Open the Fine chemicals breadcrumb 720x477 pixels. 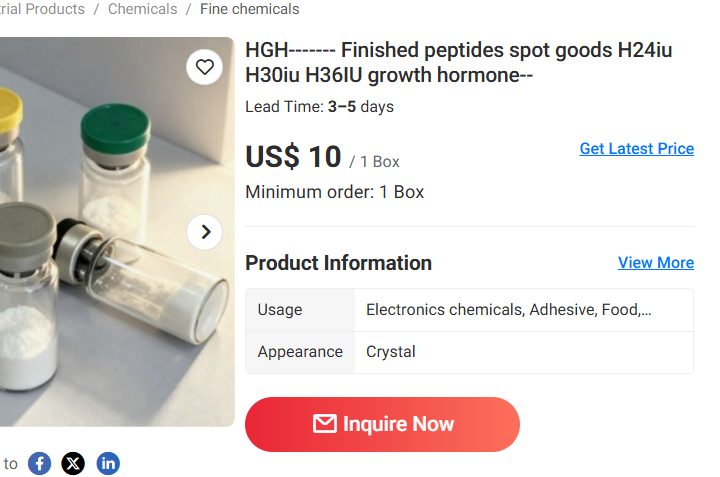pos(249,9)
